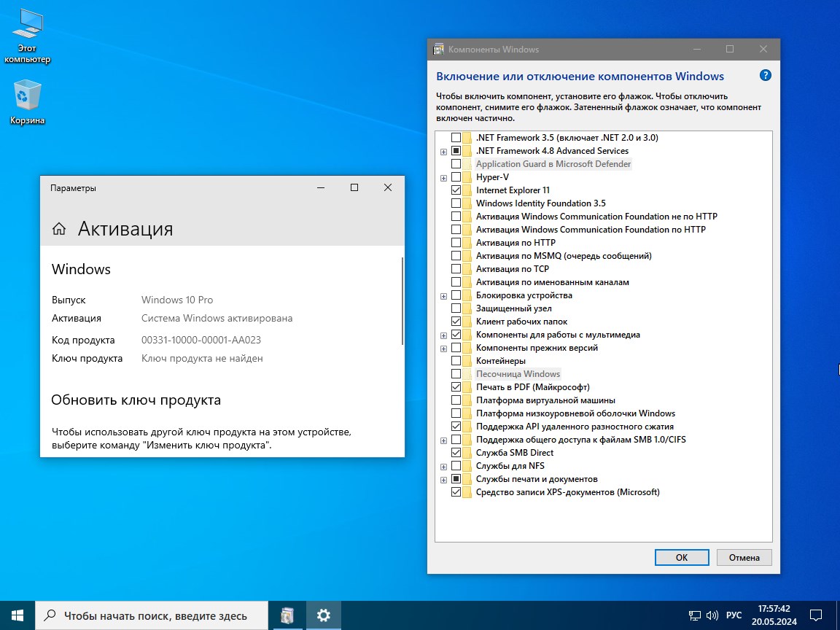Image resolution: width=840 pixels, height=630 pixels.
Task: Click the Settings gear icon on taskbar
Action: tap(323, 615)
